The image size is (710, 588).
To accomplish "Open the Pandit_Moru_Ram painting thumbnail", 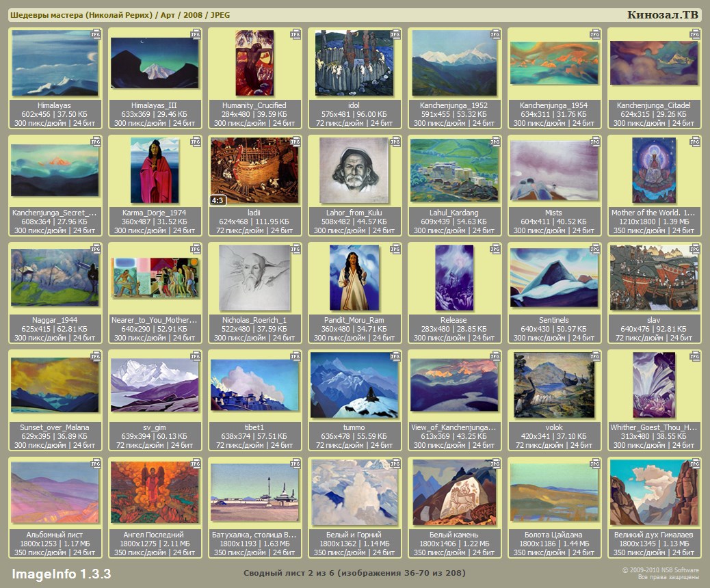I will (x=354, y=278).
